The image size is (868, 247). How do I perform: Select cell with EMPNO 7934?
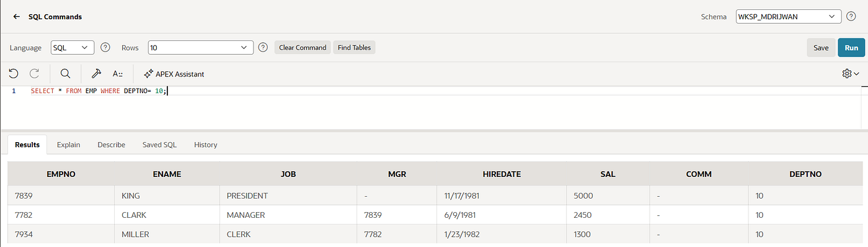point(61,234)
